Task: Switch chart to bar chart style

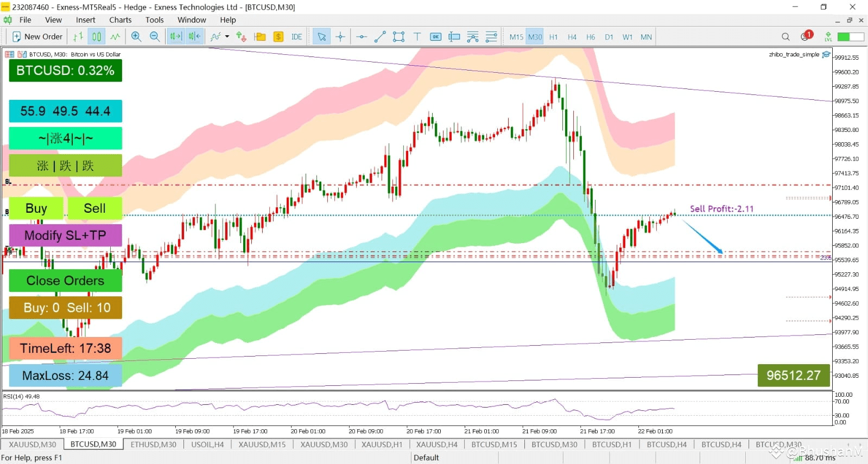Action: point(78,37)
